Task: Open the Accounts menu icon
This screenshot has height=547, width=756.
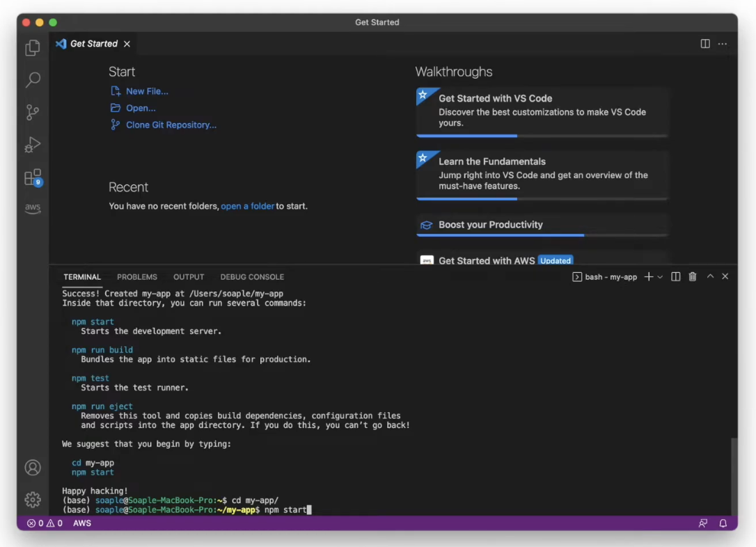Action: pos(33,468)
